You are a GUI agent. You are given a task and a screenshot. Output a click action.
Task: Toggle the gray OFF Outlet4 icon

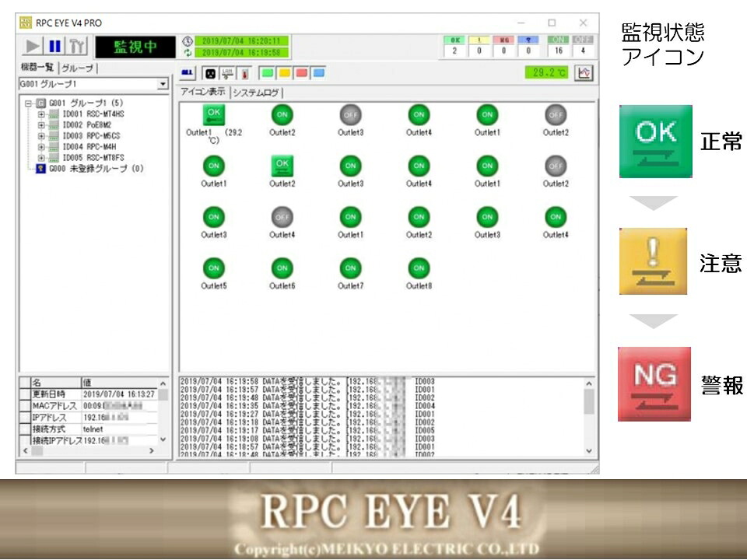[x=282, y=217]
